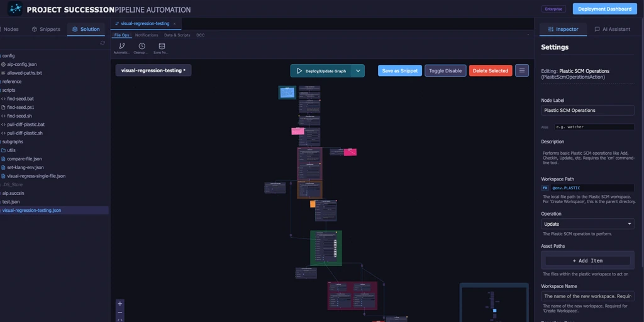Open the Snippets panel tab

[46, 29]
